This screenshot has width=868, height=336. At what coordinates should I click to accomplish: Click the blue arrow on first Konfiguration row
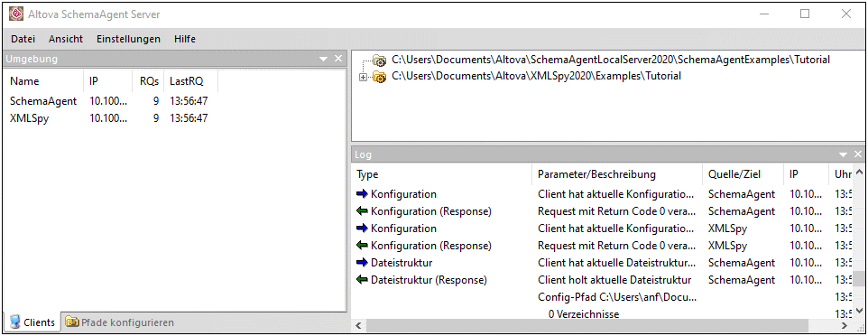(362, 194)
